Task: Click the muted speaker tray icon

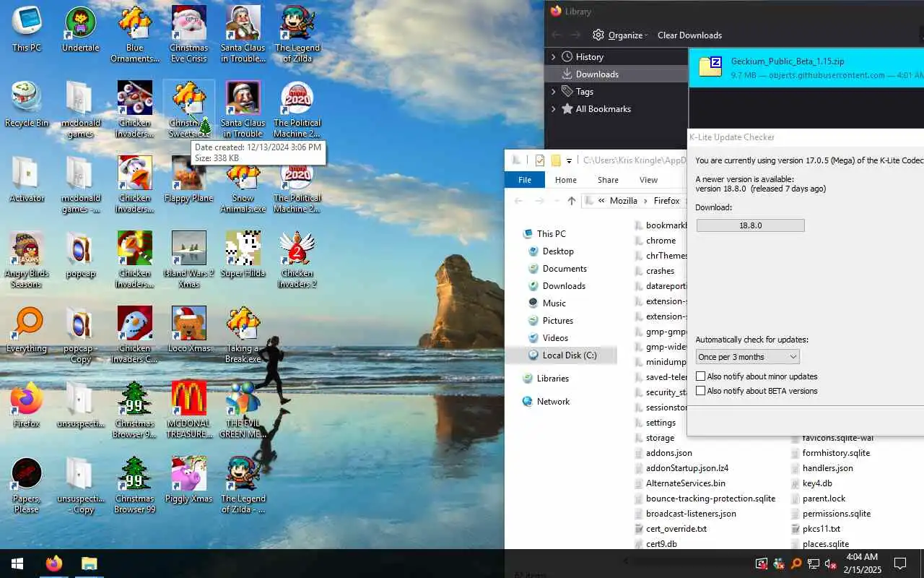Action: [x=831, y=564]
